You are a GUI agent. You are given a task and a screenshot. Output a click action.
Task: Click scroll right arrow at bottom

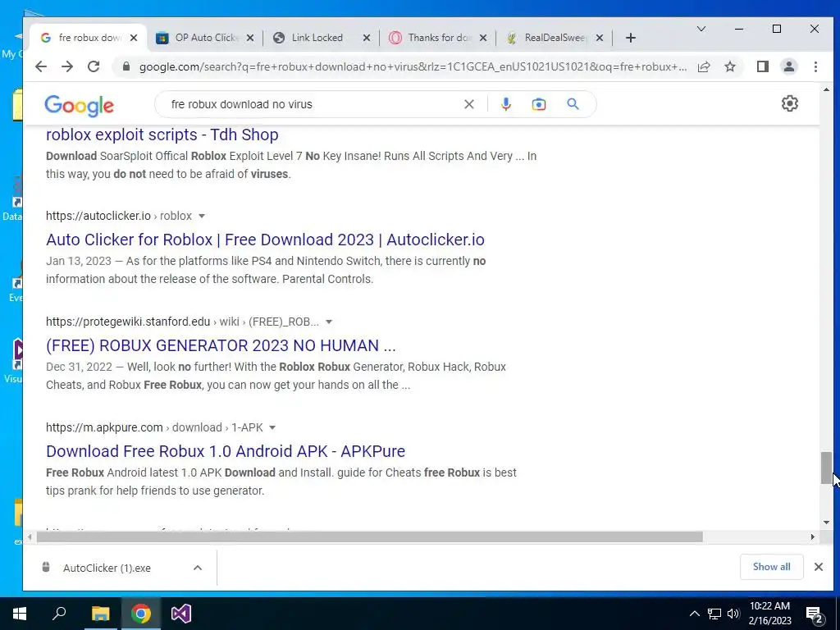coord(813,536)
